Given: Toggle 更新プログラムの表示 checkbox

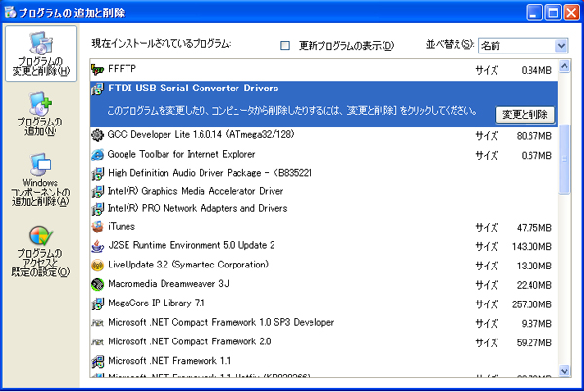Looking at the screenshot, I should point(285,46).
